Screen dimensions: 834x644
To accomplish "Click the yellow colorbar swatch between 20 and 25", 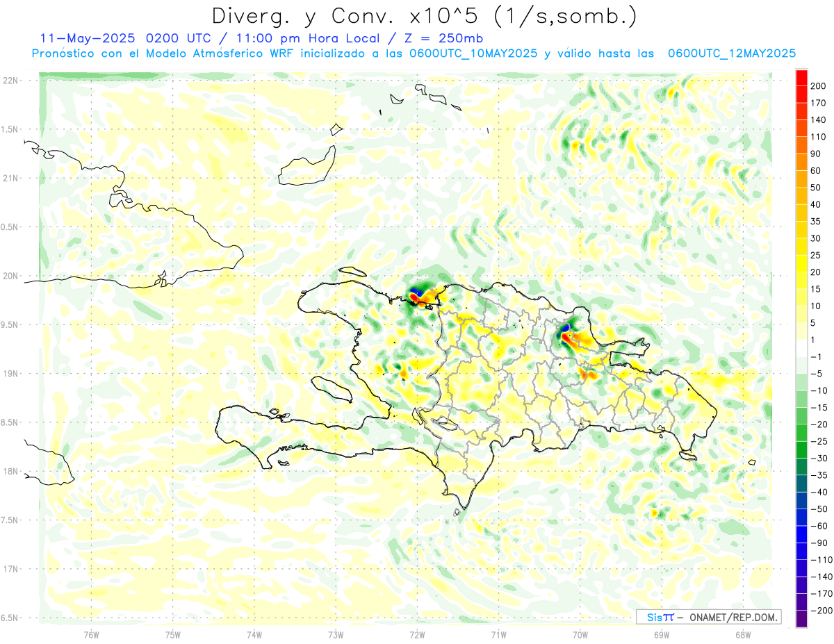I will pos(801,264).
